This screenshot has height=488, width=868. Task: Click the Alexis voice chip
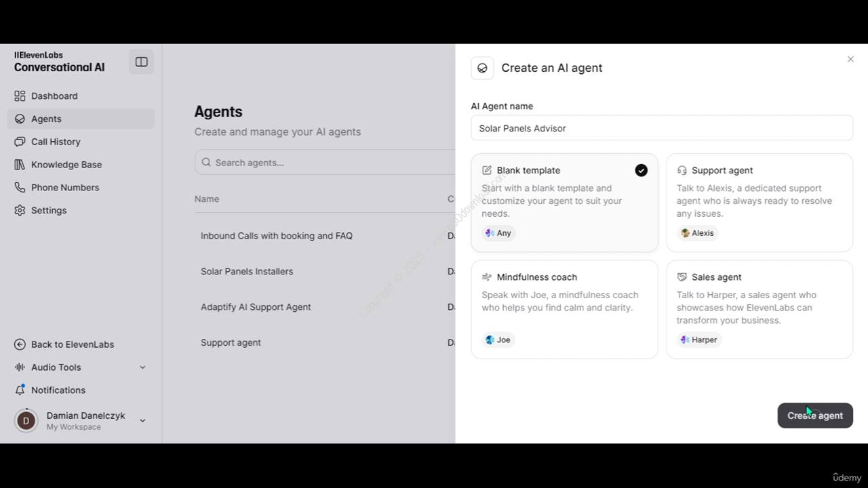point(697,233)
